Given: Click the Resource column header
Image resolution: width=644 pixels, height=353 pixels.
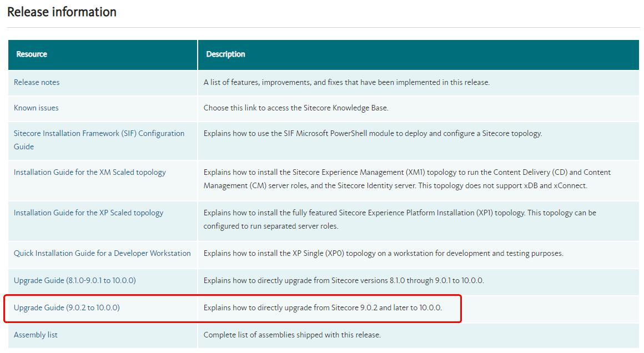Looking at the screenshot, I should pos(31,54).
